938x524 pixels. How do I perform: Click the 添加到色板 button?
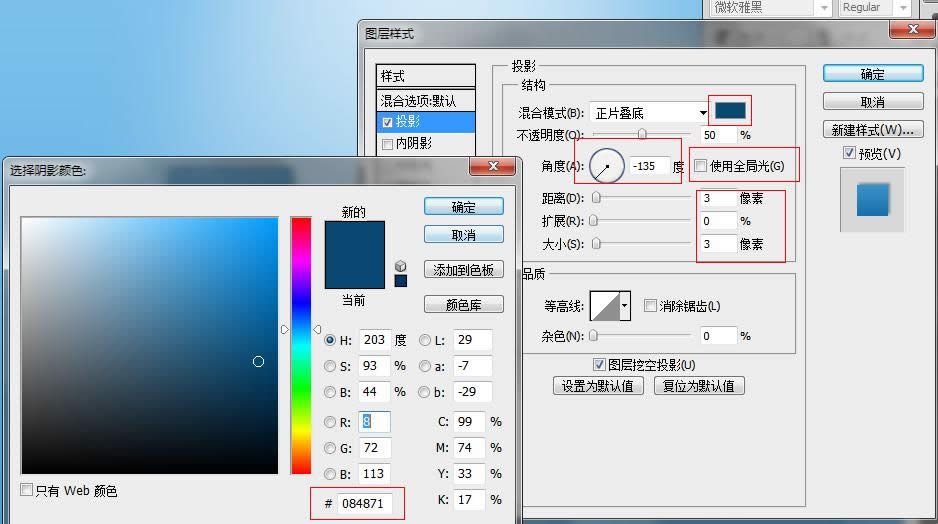tap(463, 270)
